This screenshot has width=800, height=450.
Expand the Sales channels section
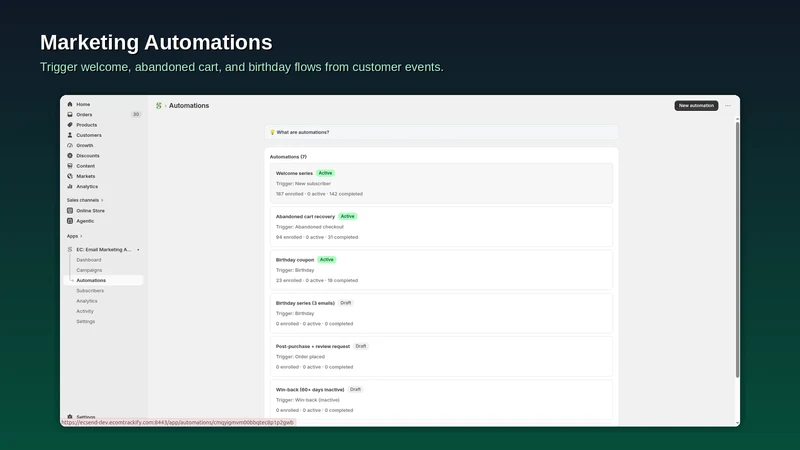pos(85,200)
